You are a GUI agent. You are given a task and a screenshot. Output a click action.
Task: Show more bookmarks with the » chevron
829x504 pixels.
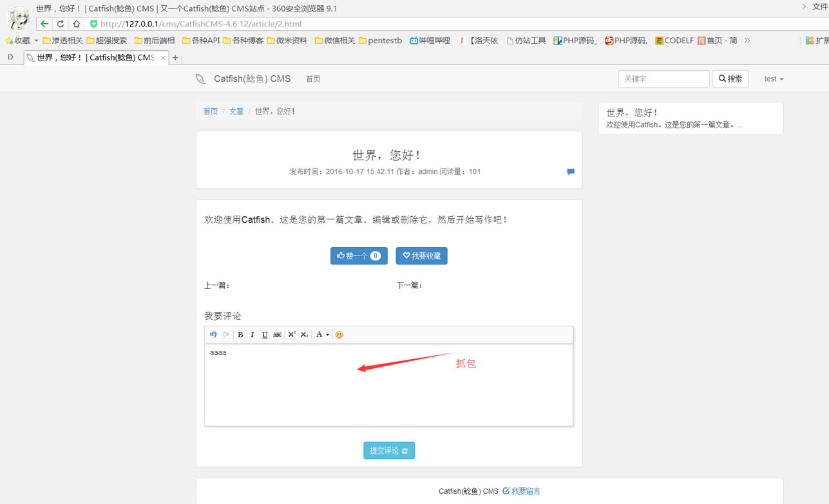(x=747, y=40)
